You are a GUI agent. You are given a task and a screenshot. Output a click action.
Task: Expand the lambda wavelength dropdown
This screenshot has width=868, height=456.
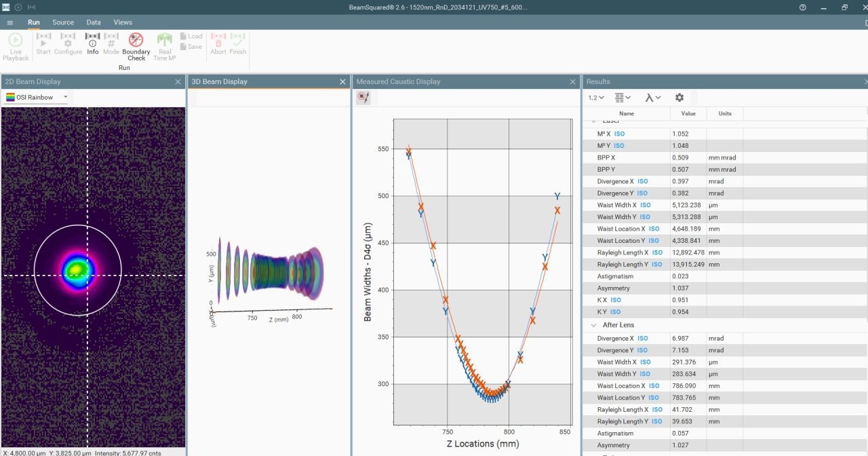tap(653, 98)
